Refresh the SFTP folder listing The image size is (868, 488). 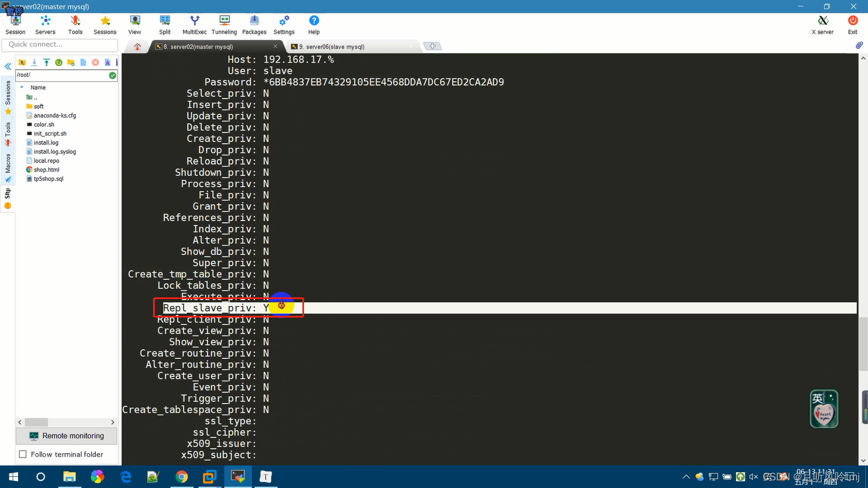click(59, 63)
